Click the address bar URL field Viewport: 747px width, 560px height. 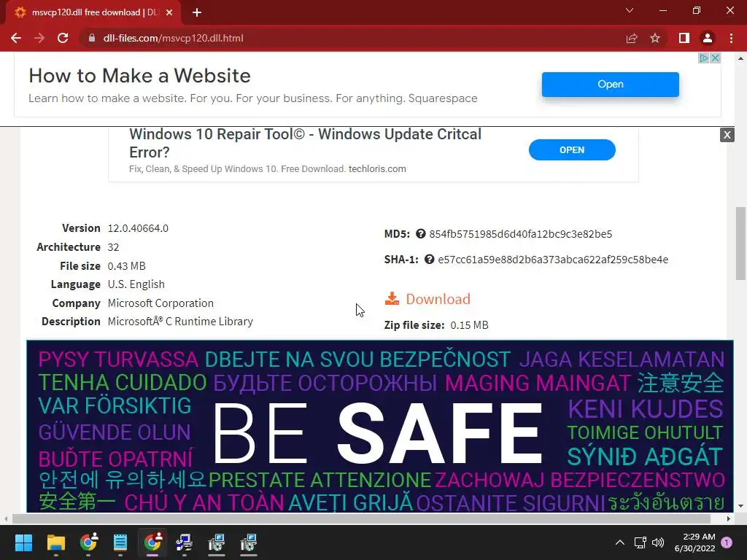(352, 38)
